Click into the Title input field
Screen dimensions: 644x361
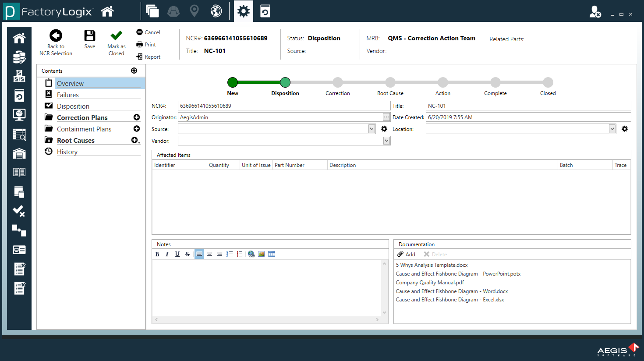coord(528,106)
